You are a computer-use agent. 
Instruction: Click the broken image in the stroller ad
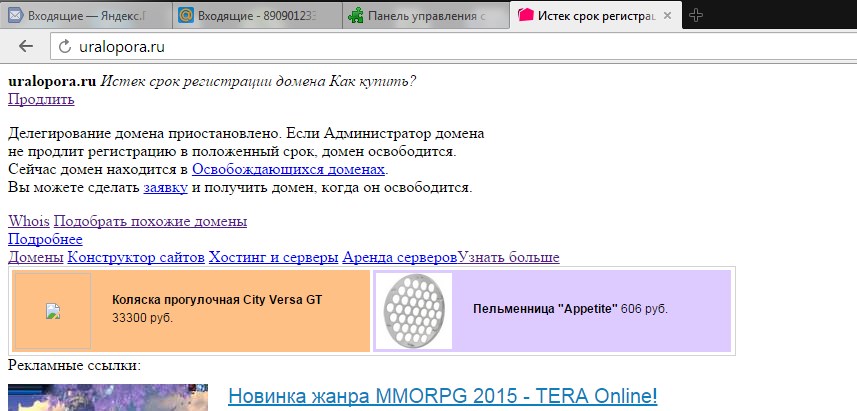53,311
